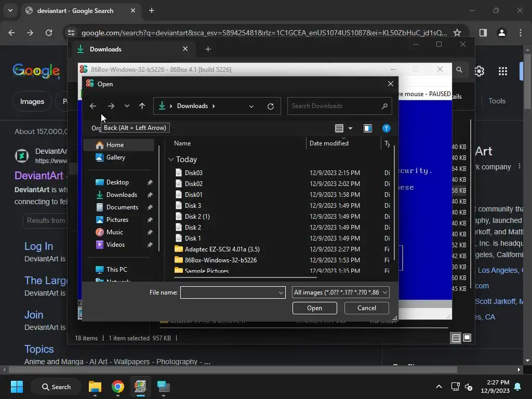The height and width of the screenshot is (399, 532).
Task: Select the Disk 1 file
Action: point(193,238)
